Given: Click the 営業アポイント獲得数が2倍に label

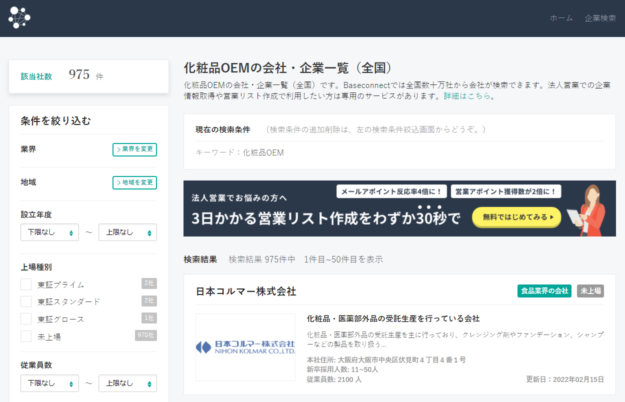Looking at the screenshot, I should pos(506,192).
